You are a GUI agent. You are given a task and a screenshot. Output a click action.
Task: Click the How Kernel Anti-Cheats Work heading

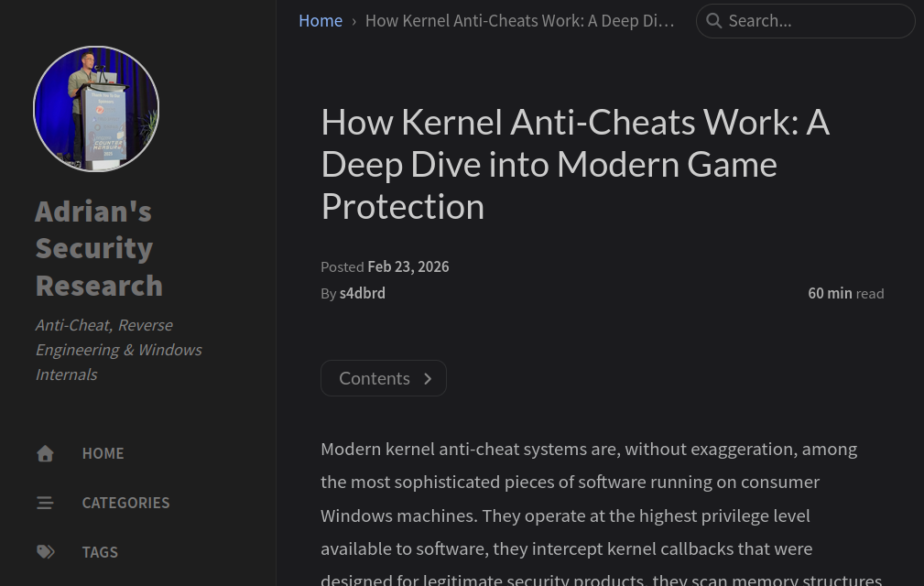tap(575, 164)
